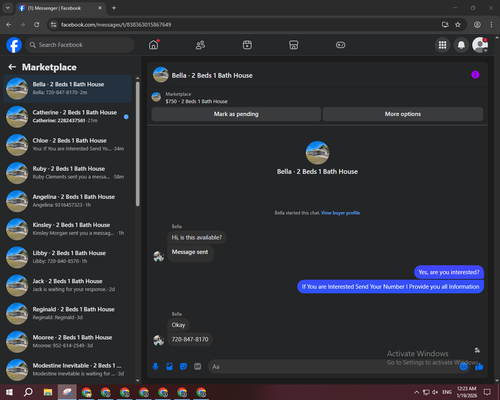Screen dimensions: 500x400
Task: Click the browser address bar URL
Action: (116, 25)
